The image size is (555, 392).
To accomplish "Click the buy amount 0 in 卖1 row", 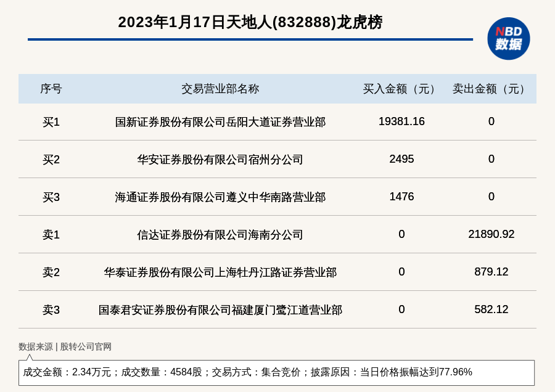I will coord(401,234).
